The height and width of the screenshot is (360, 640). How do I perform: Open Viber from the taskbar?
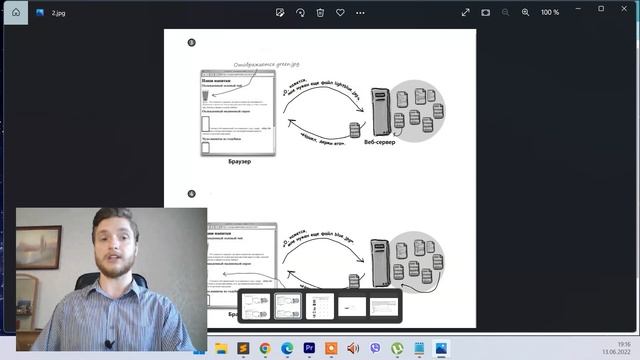[375, 348]
